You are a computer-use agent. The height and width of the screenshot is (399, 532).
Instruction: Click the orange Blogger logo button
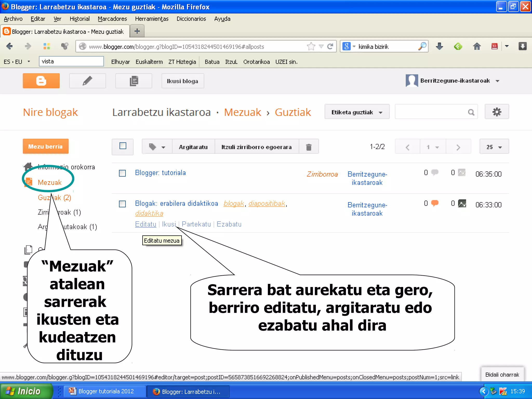41,81
